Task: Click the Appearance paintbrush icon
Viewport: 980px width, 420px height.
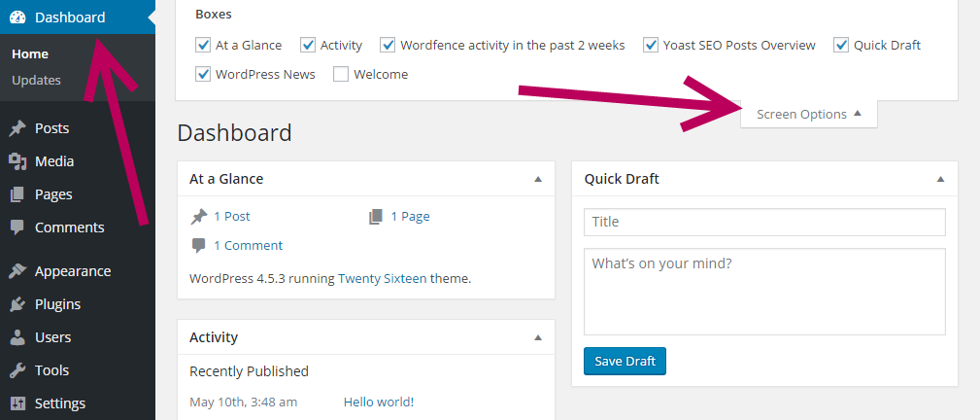Action: 17,271
